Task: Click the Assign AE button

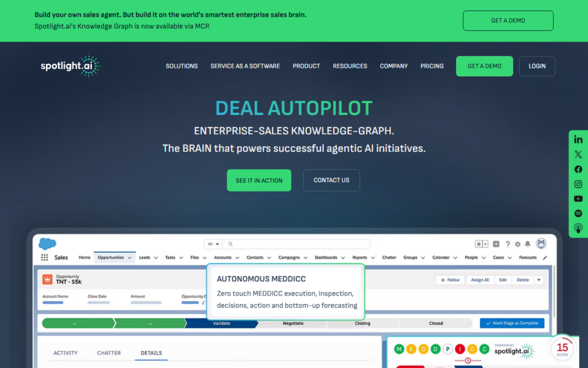Action: [479, 280]
